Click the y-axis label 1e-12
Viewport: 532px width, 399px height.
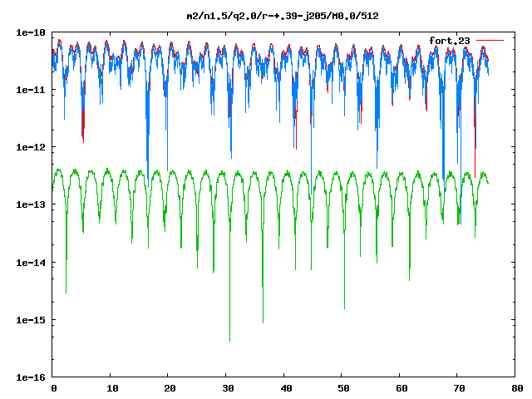[31, 147]
